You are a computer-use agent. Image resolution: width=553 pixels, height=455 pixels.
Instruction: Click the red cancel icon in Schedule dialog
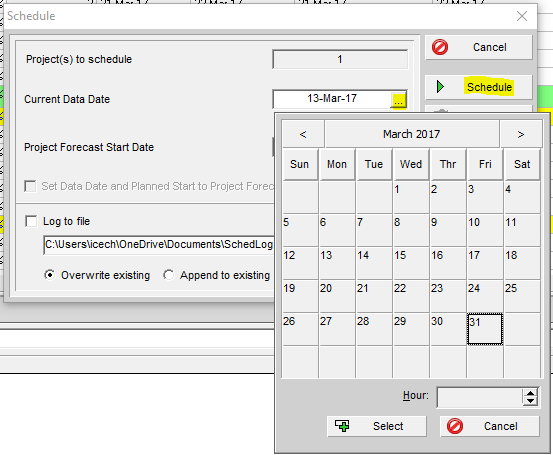440,47
